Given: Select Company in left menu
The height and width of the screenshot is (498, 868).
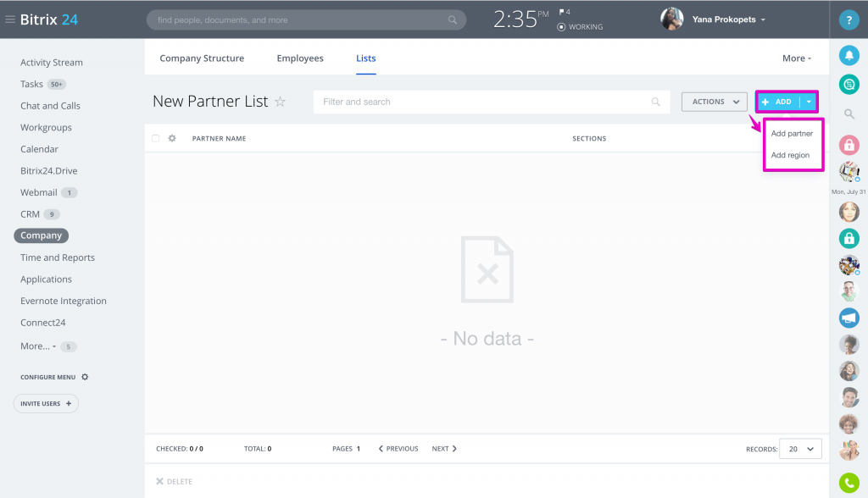Looking at the screenshot, I should tap(41, 235).
